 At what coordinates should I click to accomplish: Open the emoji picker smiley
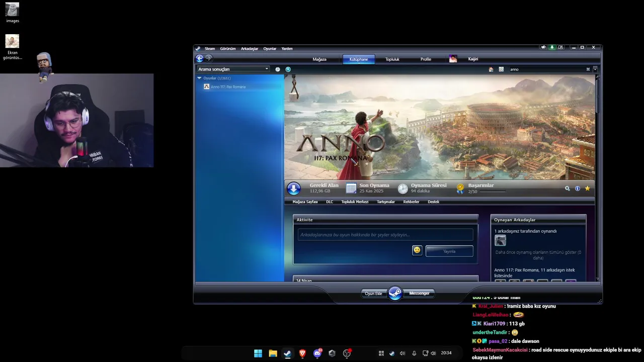[x=417, y=250]
